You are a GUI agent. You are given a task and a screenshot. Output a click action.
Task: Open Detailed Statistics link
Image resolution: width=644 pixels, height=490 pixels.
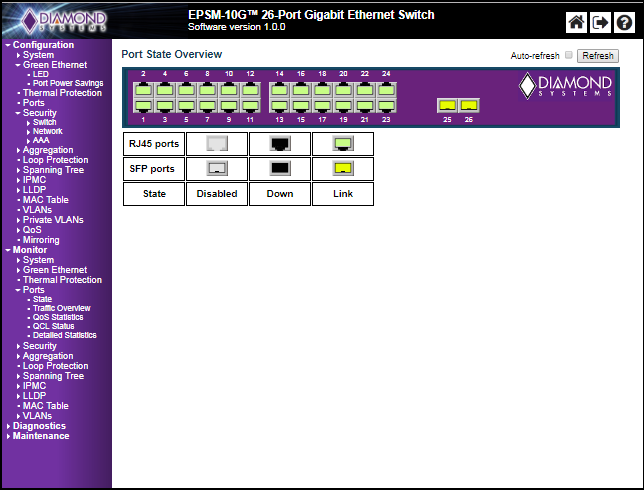click(x=64, y=335)
